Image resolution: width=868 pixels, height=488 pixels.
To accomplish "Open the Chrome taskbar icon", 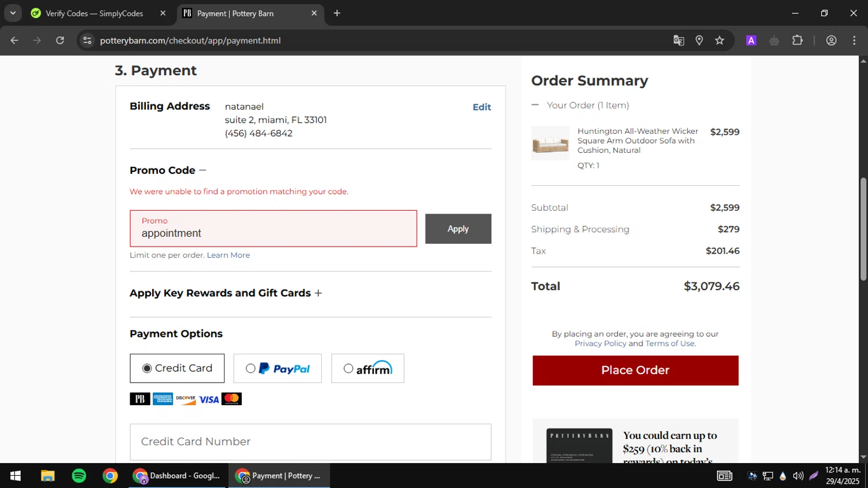I will click(x=110, y=476).
